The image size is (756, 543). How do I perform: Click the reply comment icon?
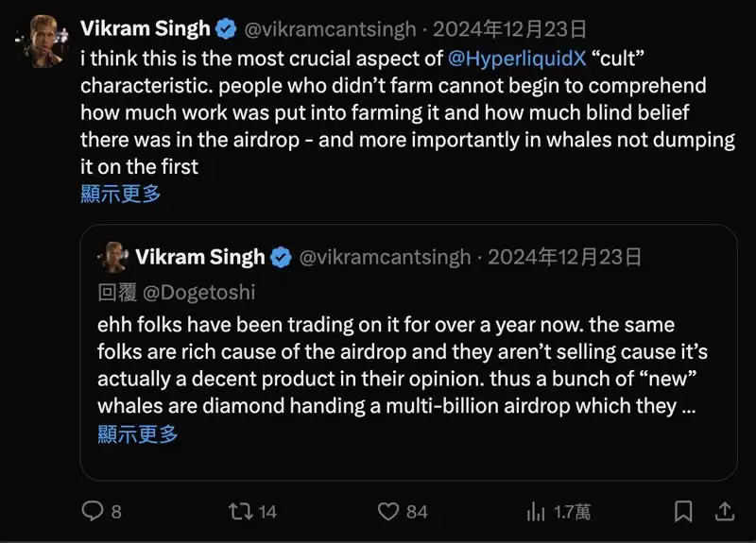coord(93,511)
